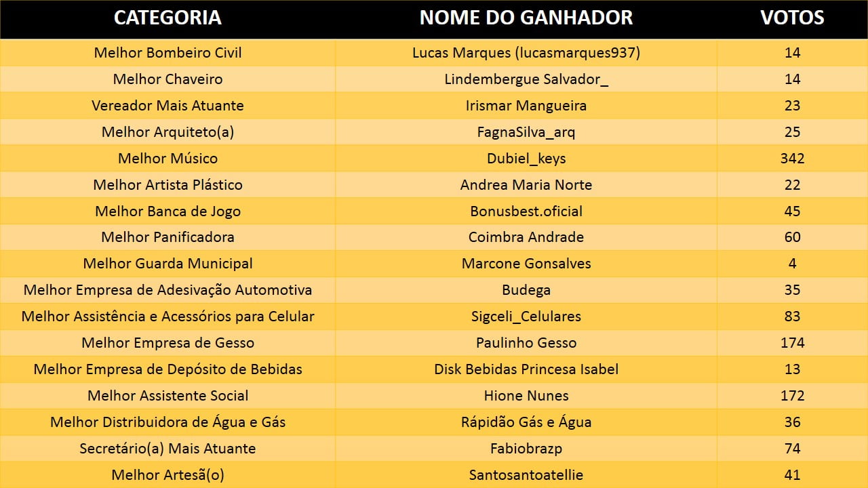Click the Sigceli_Celulares winner cell
Viewport: 868px width, 488px height.
coord(526,317)
